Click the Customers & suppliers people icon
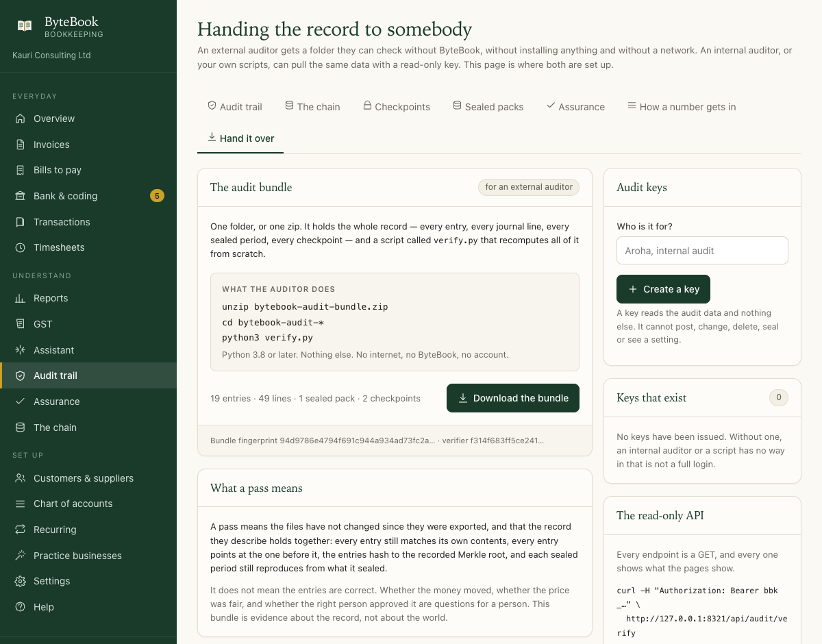822x644 pixels. coord(21,478)
